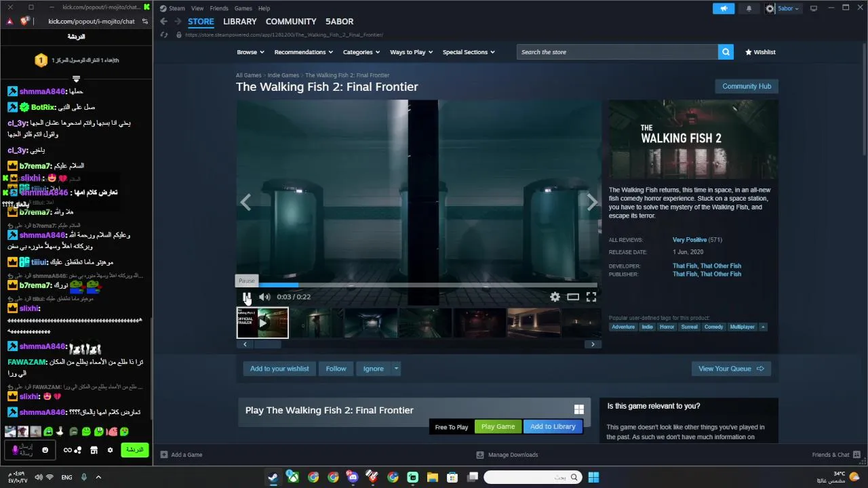Go to next media with right arrow
Image resolution: width=868 pixels, height=488 pixels.
point(592,202)
